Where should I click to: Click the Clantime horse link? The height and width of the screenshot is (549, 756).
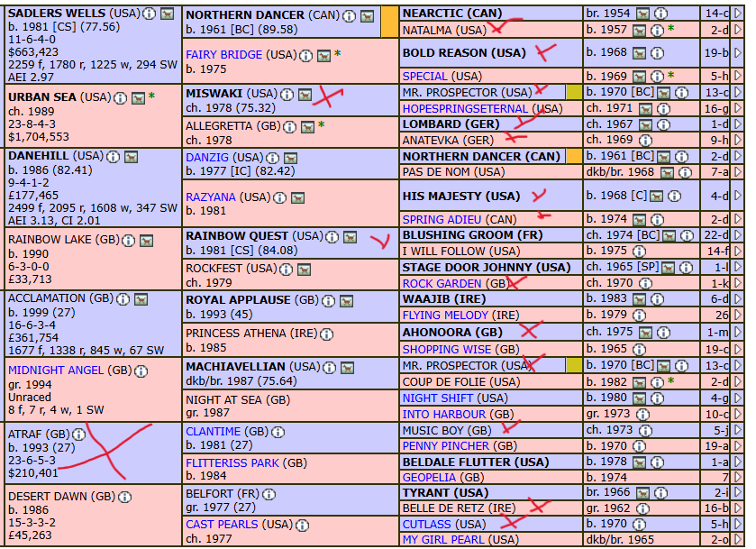(213, 431)
